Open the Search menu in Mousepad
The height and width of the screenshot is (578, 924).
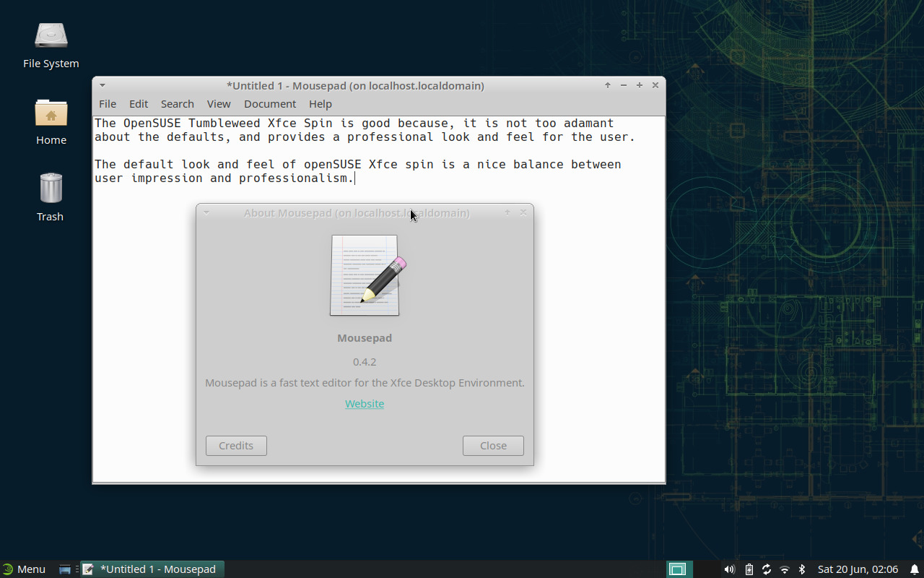[x=177, y=103]
